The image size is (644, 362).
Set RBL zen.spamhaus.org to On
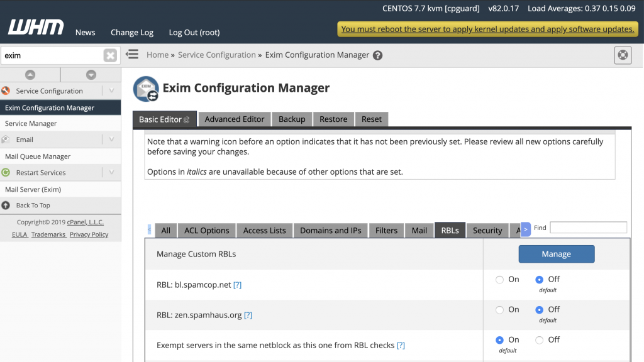(499, 310)
